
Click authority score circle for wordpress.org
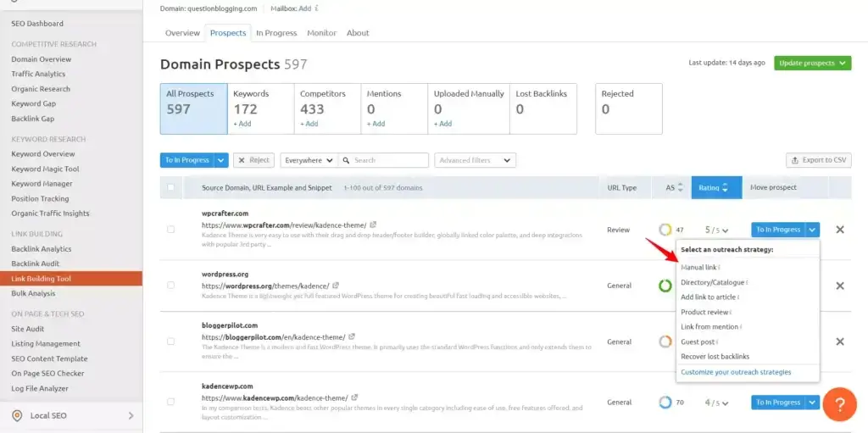pos(665,286)
